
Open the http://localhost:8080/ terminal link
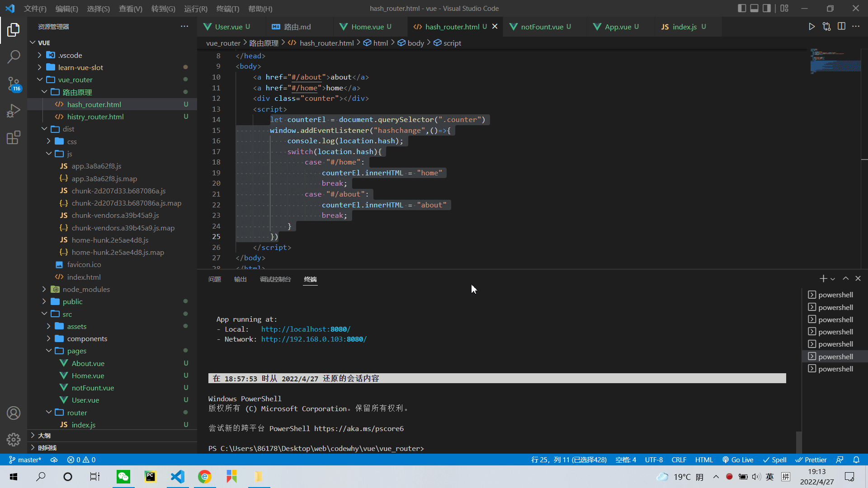click(306, 329)
